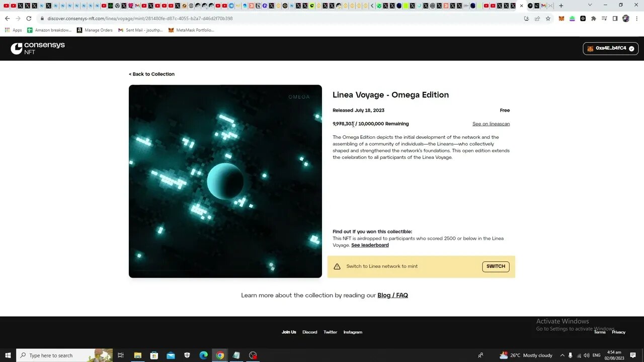Open the black snowflake extension icon
The width and height of the screenshot is (644, 362).
click(x=583, y=19)
